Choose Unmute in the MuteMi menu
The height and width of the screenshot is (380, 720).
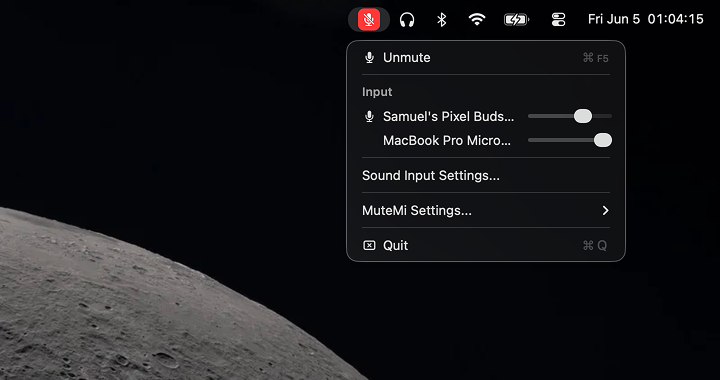[486, 57]
